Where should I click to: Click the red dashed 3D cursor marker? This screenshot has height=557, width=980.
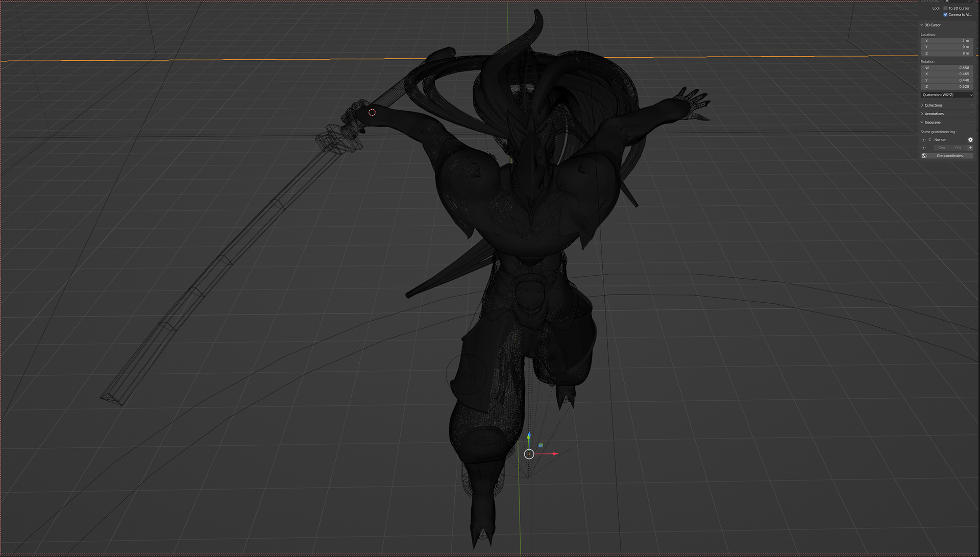tap(372, 112)
